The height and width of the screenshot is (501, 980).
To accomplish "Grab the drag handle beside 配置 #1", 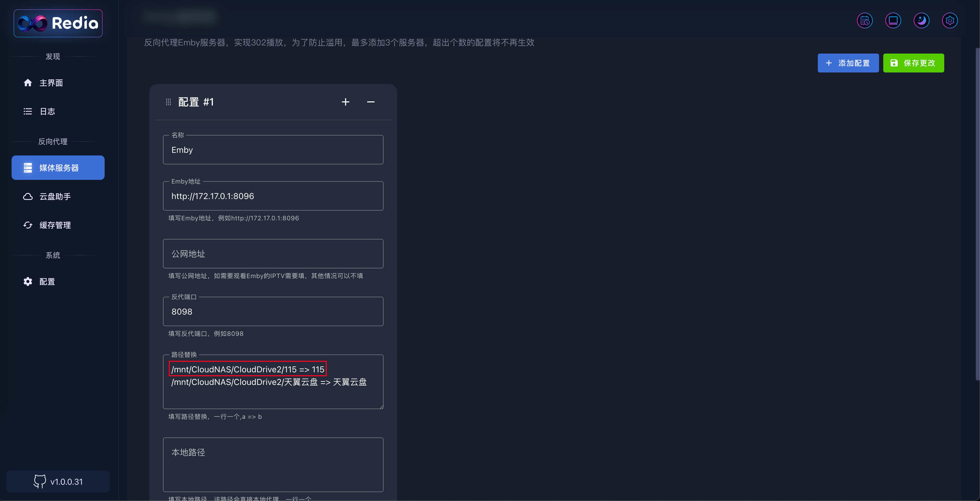I will 169,102.
